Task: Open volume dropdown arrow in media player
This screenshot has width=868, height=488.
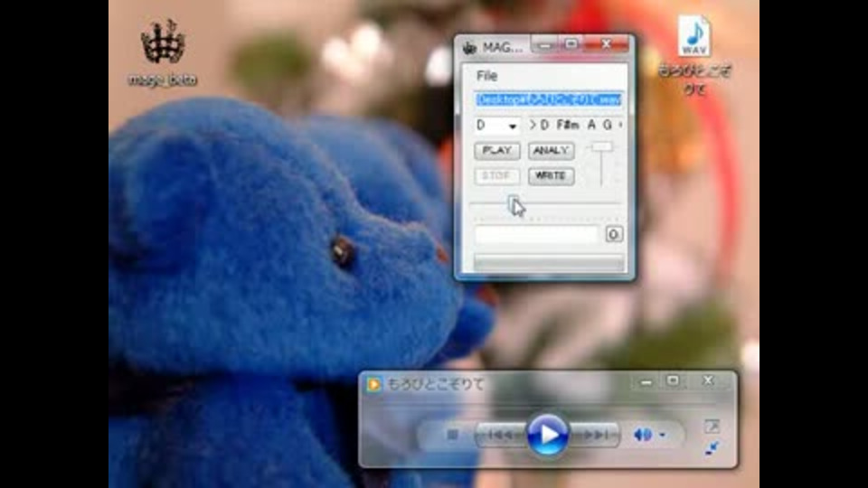Action: coord(663,436)
